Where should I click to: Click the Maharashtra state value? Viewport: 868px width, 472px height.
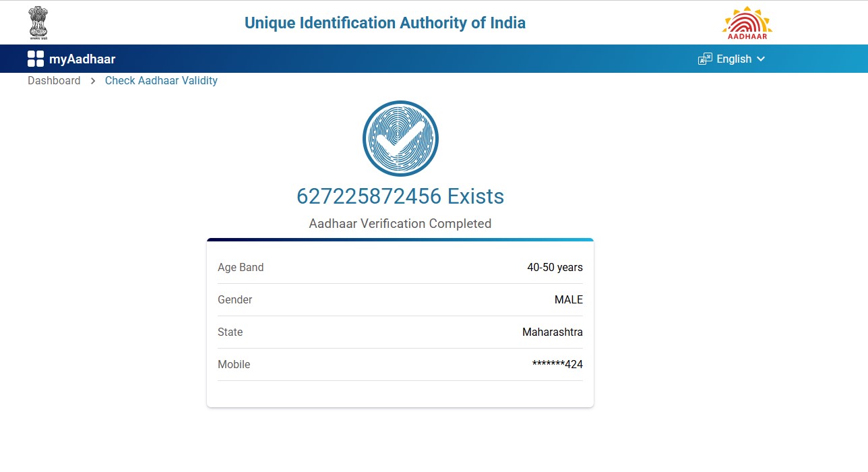[x=552, y=332]
